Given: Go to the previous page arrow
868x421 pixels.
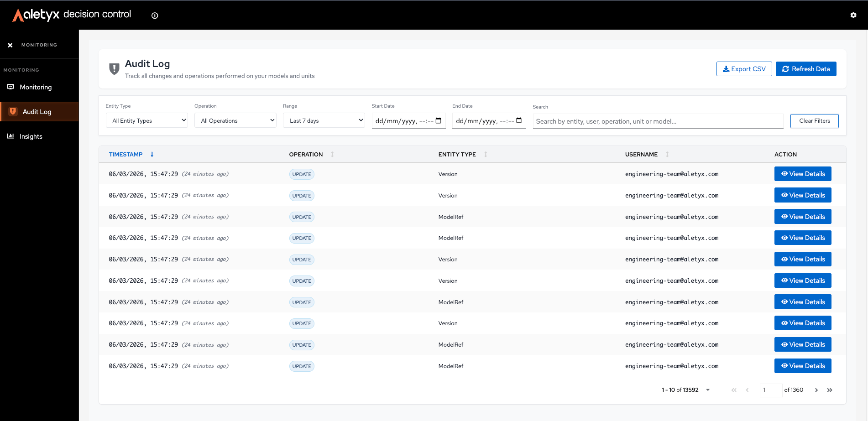Looking at the screenshot, I should (747, 390).
